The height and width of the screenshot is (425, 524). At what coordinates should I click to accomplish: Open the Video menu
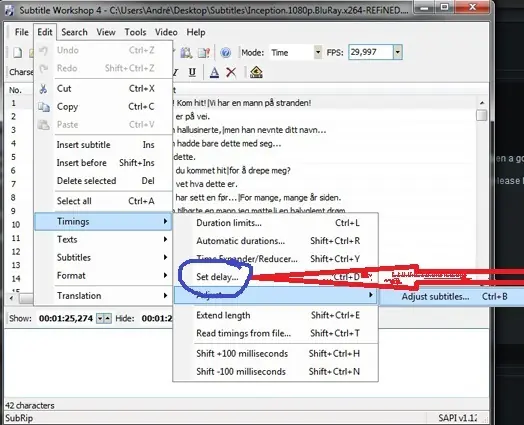(x=166, y=32)
